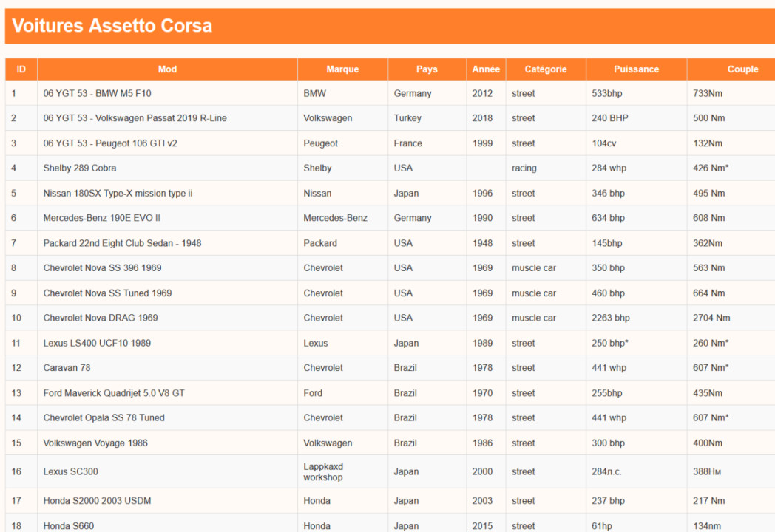The height and width of the screenshot is (532, 775).
Task: Click the Mod column header
Action: [167, 69]
